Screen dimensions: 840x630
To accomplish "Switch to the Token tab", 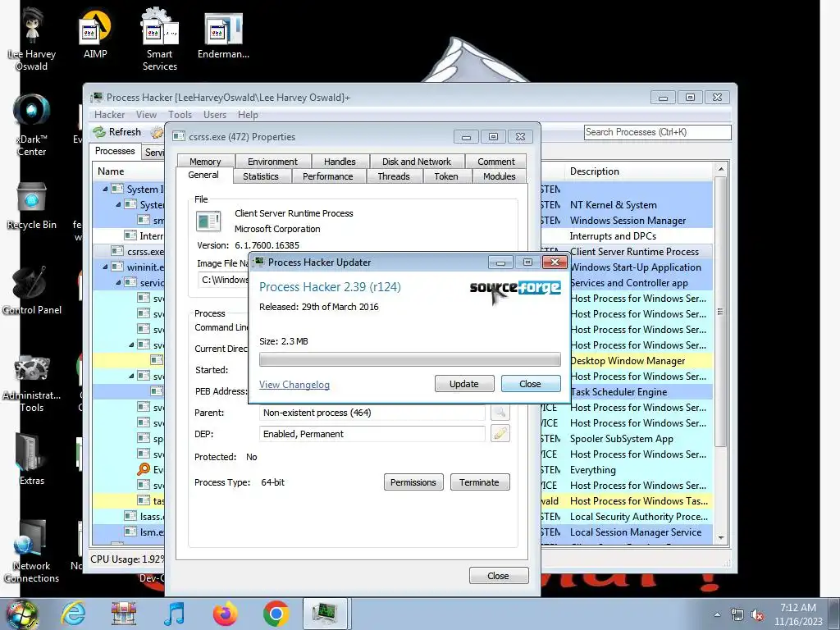I will 446,176.
